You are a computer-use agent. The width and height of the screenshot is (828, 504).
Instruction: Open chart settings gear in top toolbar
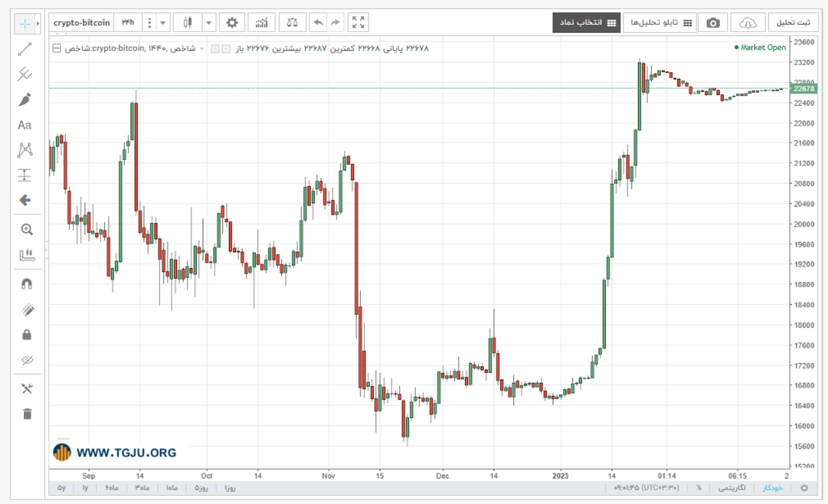click(232, 23)
